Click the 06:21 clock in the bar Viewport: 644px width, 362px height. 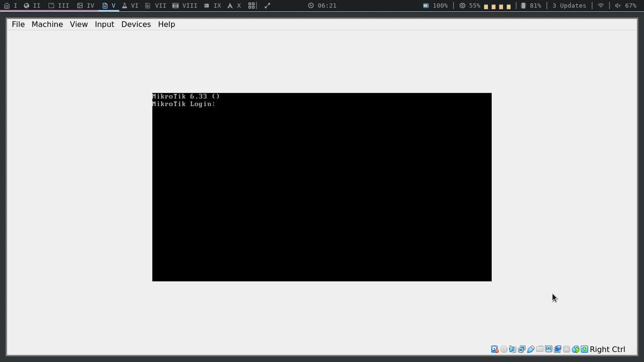(323, 6)
